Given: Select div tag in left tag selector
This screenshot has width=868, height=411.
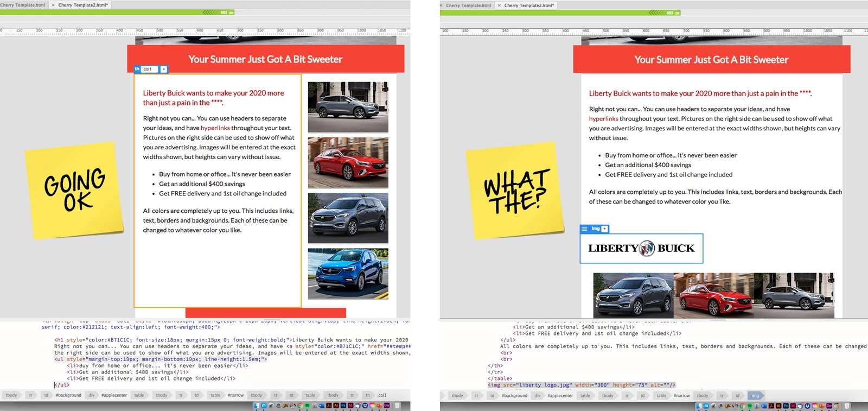Looking at the screenshot, I should [x=92, y=395].
